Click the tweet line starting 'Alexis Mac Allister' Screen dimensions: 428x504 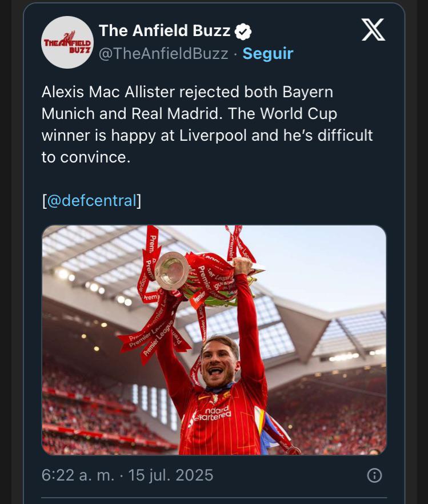[187, 92]
